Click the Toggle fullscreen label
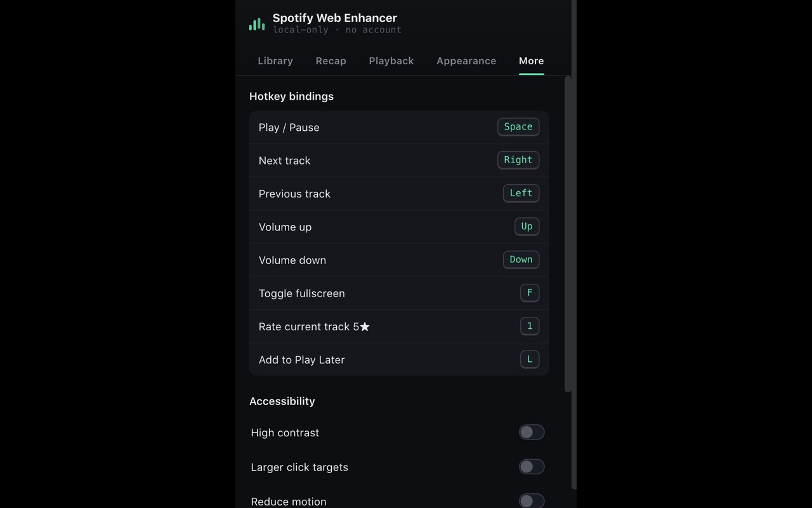The height and width of the screenshot is (508, 812). click(x=302, y=293)
